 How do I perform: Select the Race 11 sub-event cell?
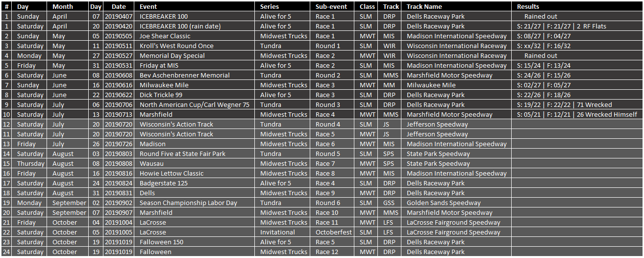pos(334,222)
